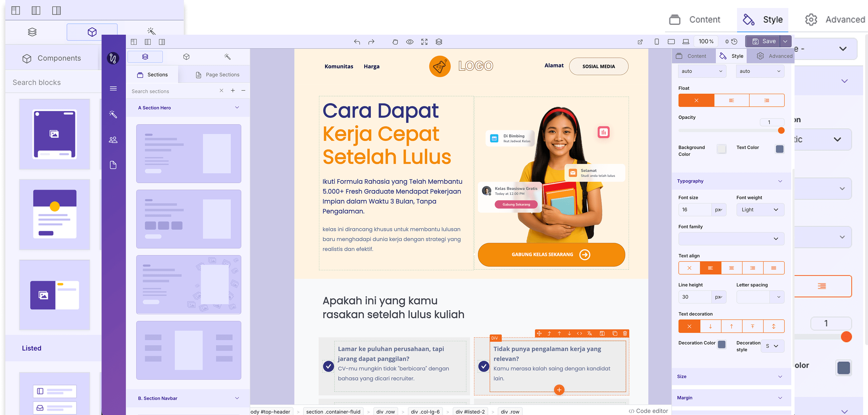The height and width of the screenshot is (415, 868).
Task: Open the magic wand tool in the purple sidebar
Action: tap(113, 114)
